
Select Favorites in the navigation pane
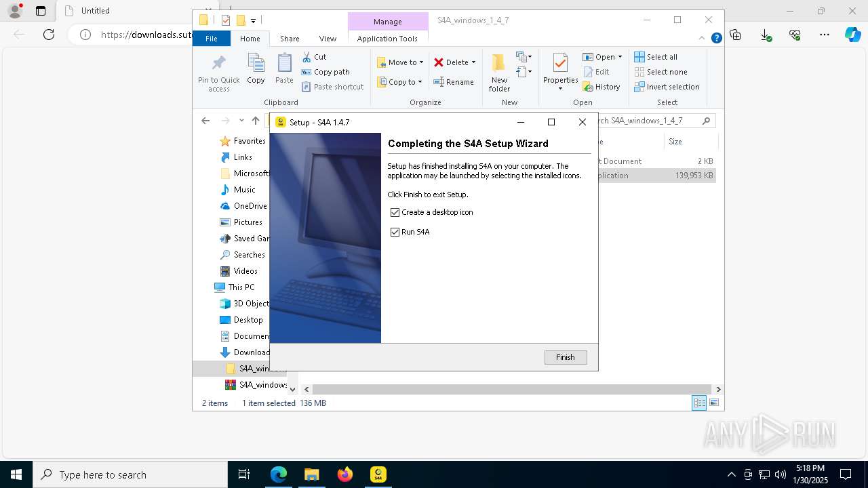243,141
